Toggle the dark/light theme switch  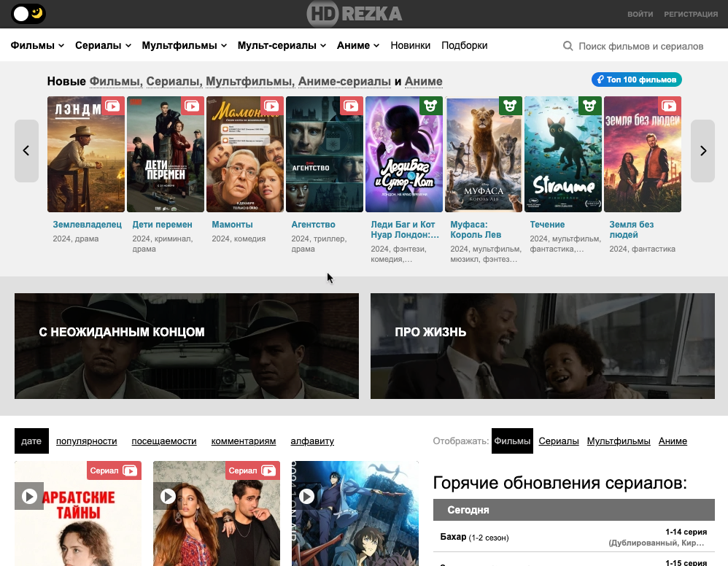[29, 14]
